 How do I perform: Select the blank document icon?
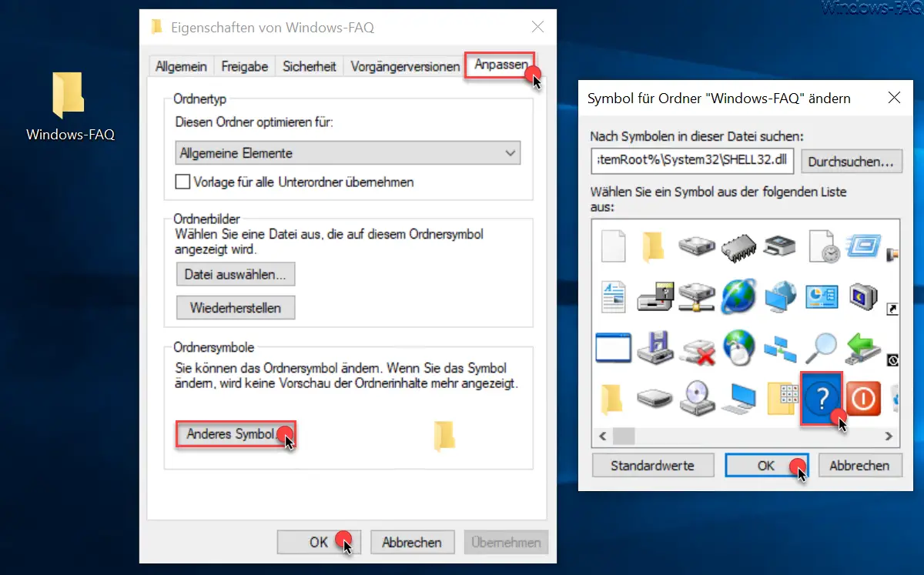(x=613, y=246)
